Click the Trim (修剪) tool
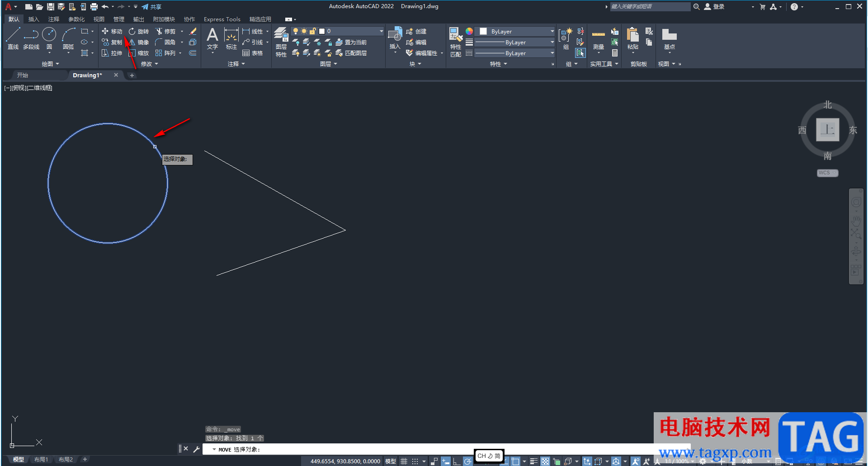The width and height of the screenshot is (868, 466). coord(165,31)
